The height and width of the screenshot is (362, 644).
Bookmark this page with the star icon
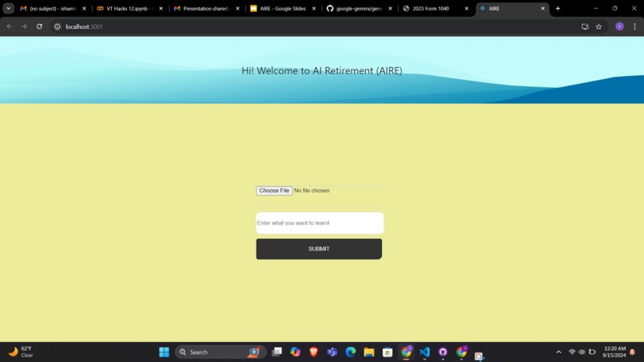[x=598, y=26]
